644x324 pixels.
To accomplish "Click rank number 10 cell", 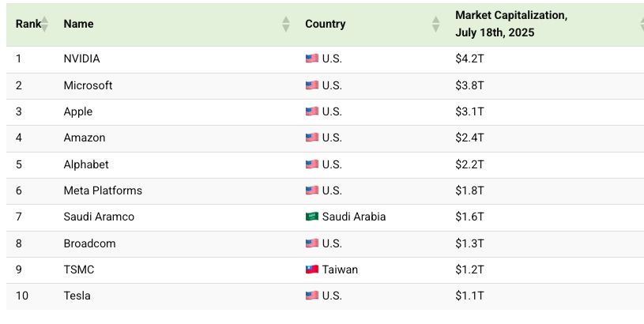I will (x=22, y=296).
